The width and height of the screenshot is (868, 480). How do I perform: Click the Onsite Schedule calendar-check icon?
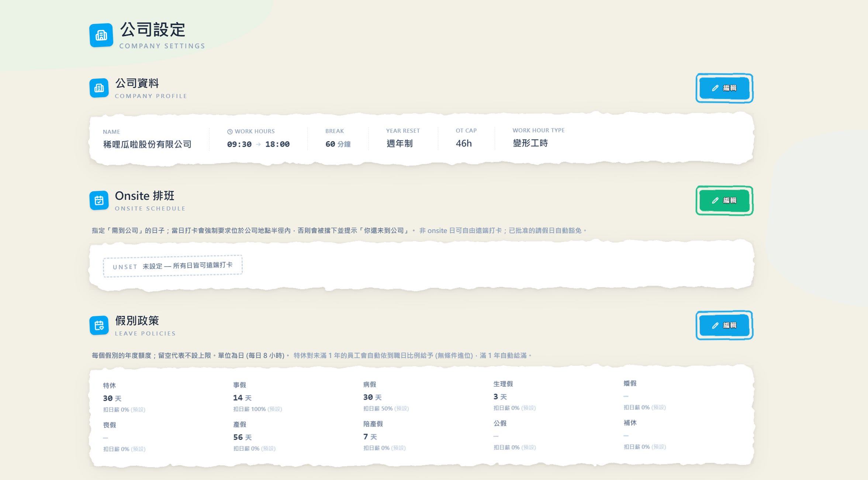pos(99,201)
